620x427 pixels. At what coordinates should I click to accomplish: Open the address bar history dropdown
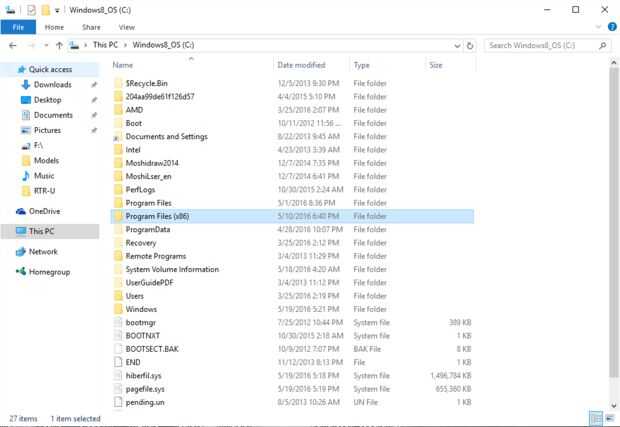point(457,45)
